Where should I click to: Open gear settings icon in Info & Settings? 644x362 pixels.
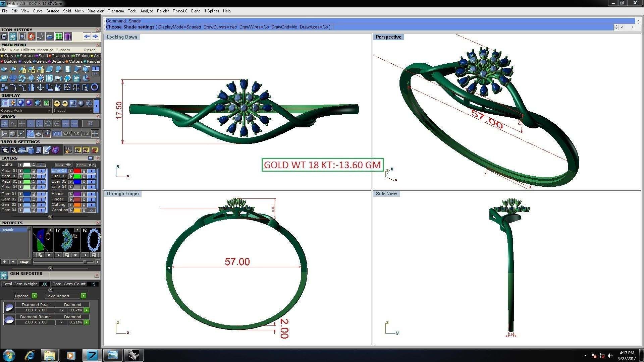5,150
